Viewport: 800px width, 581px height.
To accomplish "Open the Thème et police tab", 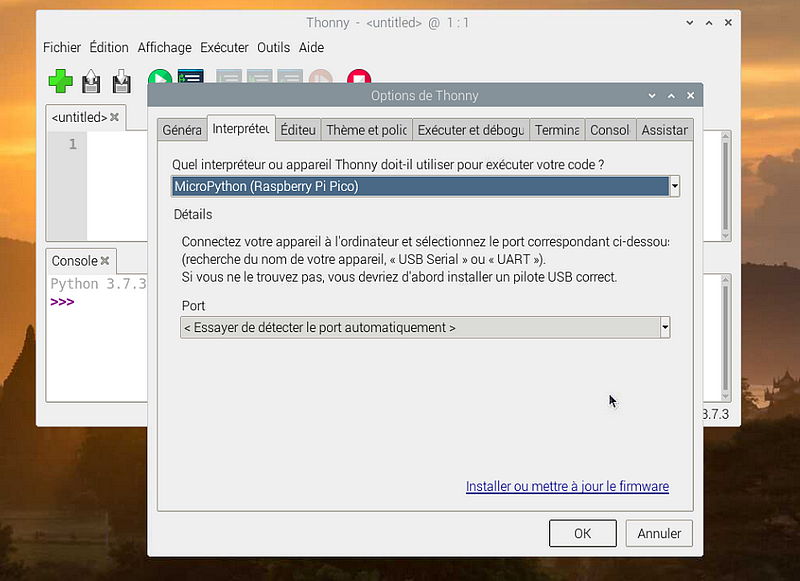I will 366,130.
